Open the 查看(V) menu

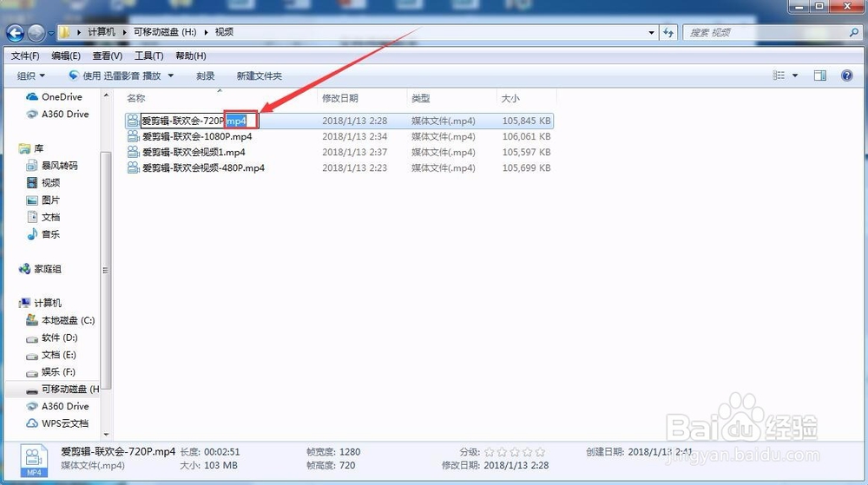pyautogui.click(x=108, y=56)
